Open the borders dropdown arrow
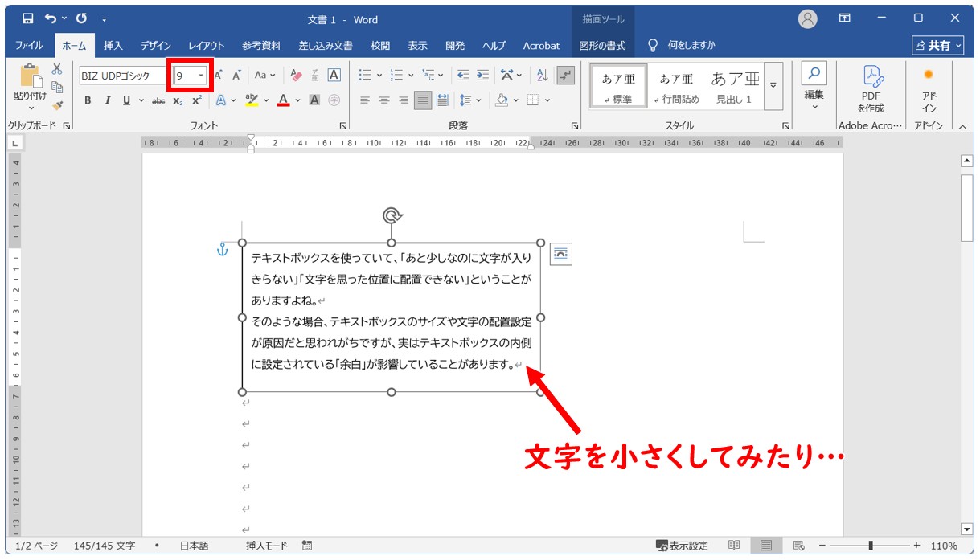 point(547,100)
